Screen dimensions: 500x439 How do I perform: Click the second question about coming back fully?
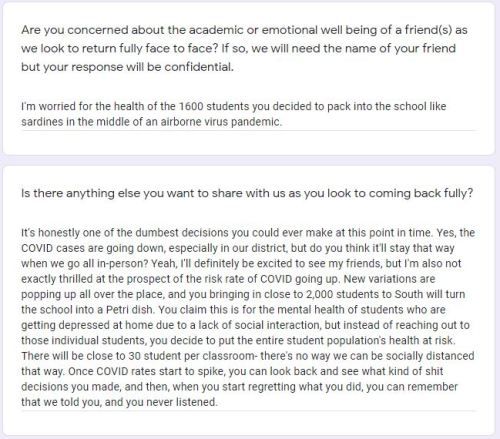[247, 193]
